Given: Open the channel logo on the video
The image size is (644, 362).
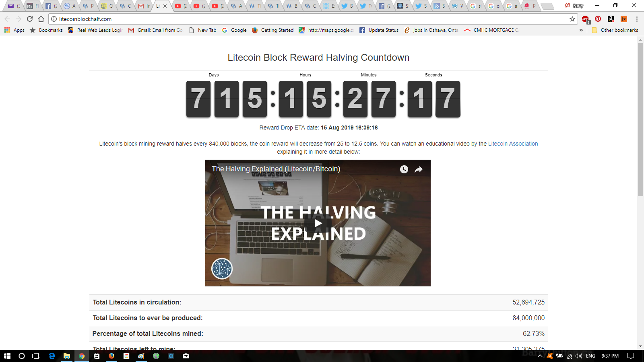Looking at the screenshot, I should click(222, 269).
